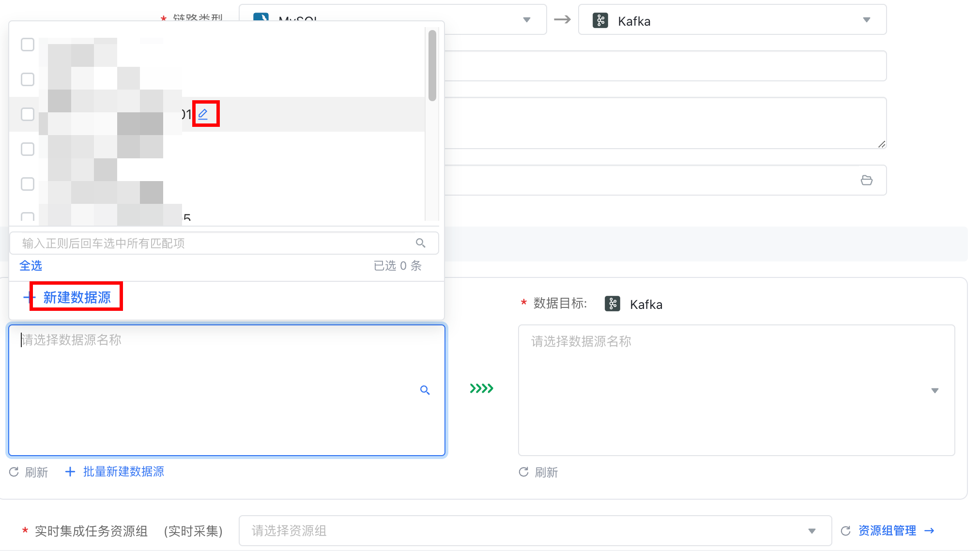Click the Kafka icon beside 数据目标

612,304
